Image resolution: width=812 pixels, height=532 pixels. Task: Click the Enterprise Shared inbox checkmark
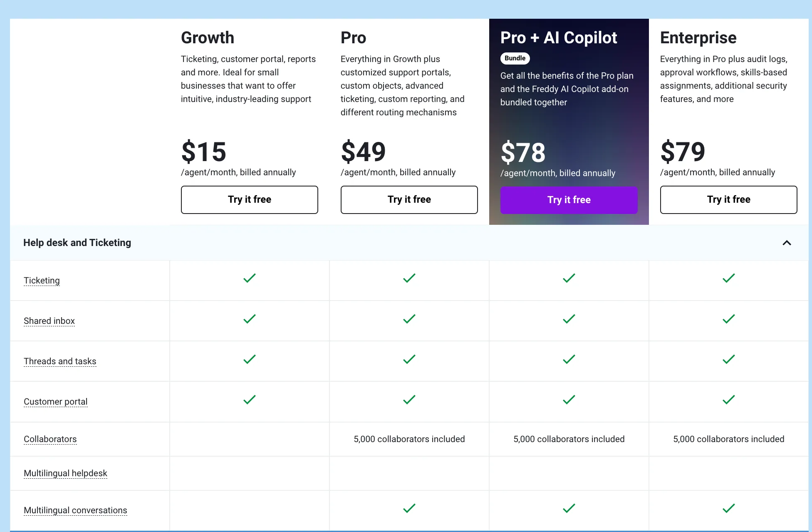[728, 319]
